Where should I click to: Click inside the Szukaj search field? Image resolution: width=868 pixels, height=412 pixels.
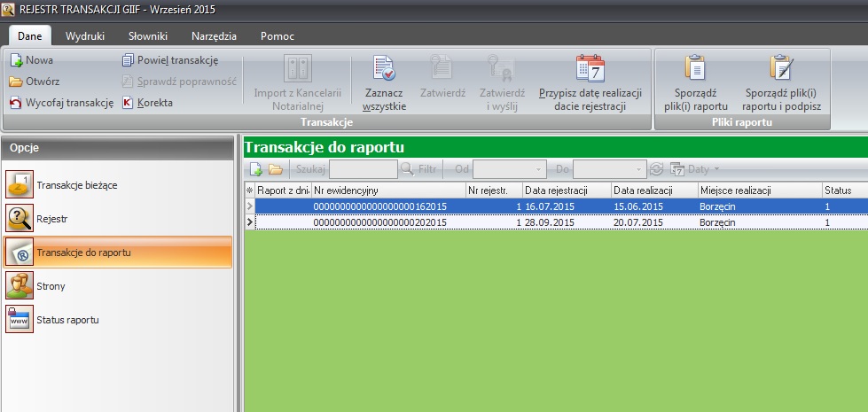364,169
